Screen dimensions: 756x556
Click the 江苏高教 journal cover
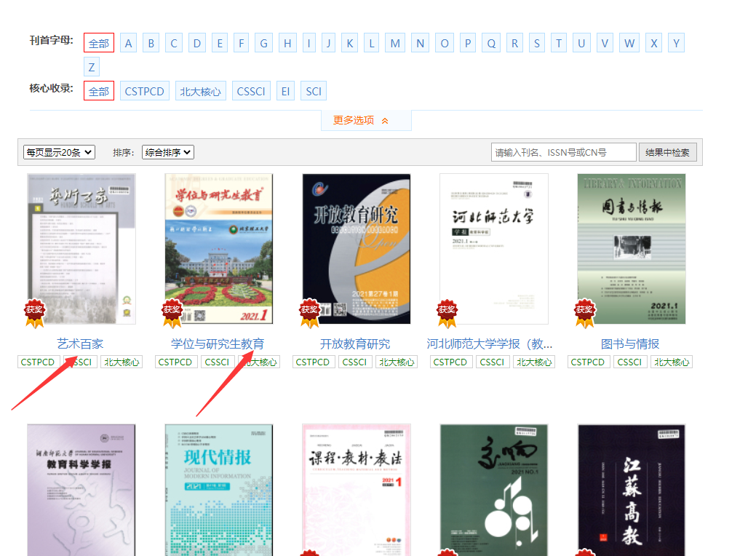(631, 489)
